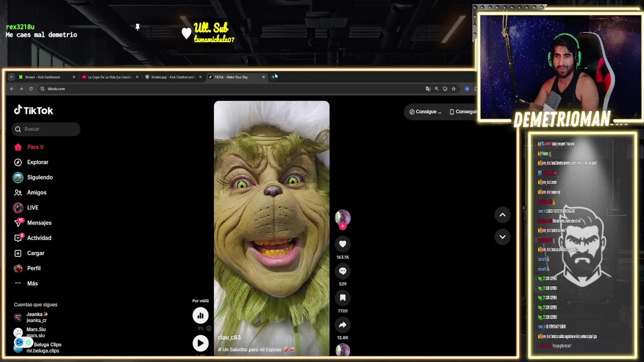Switch to Kicklet.app Kick Chatbot tab

coord(173,77)
